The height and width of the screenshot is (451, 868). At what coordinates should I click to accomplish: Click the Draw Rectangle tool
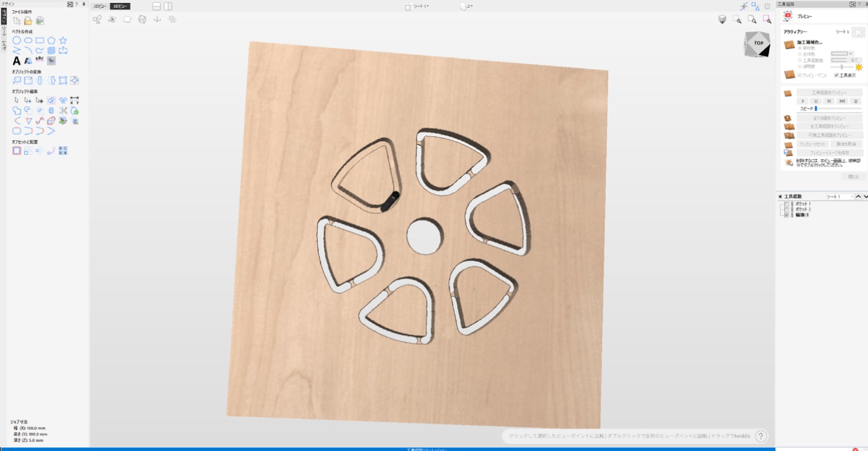coord(40,40)
